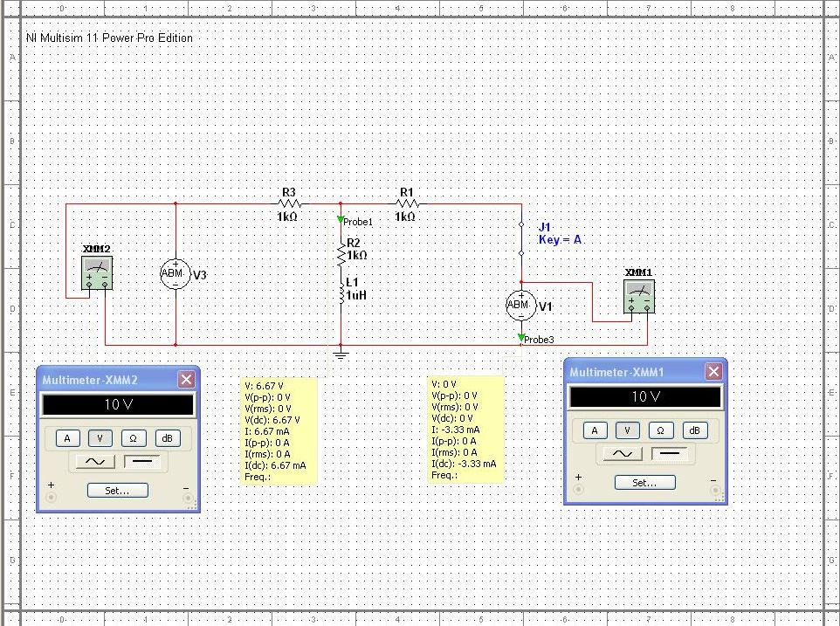The image size is (840, 626).
Task: Close the Multimeter-XMM1 window
Action: (713, 372)
